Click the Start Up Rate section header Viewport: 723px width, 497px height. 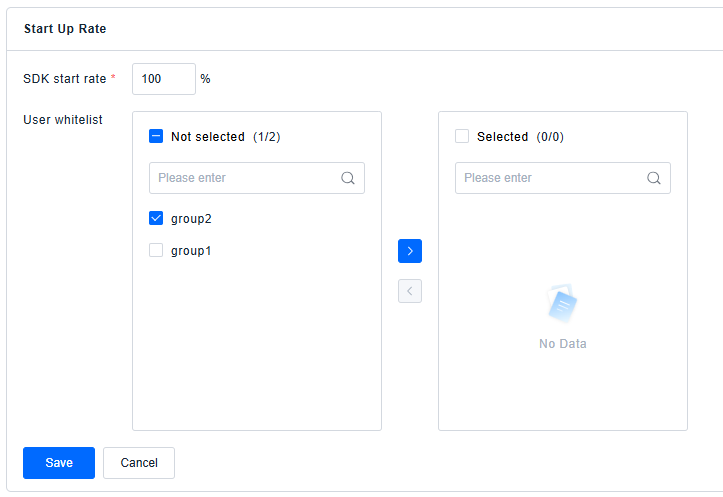65,29
